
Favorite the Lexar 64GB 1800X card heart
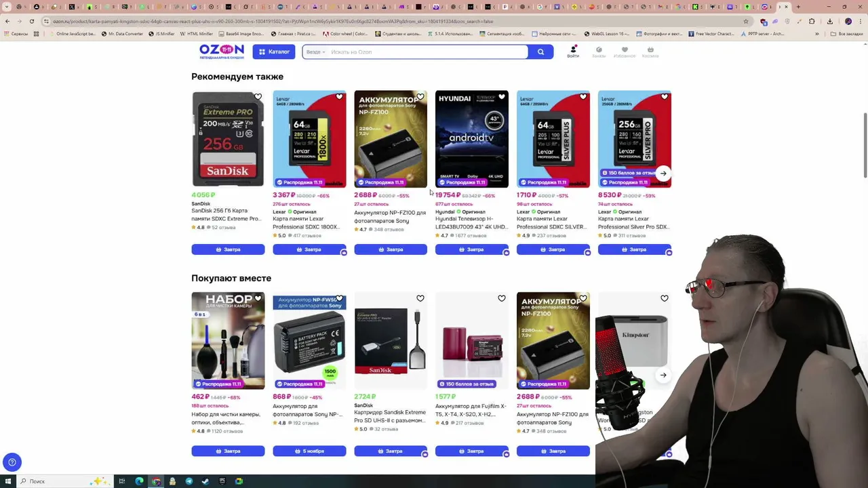point(339,97)
